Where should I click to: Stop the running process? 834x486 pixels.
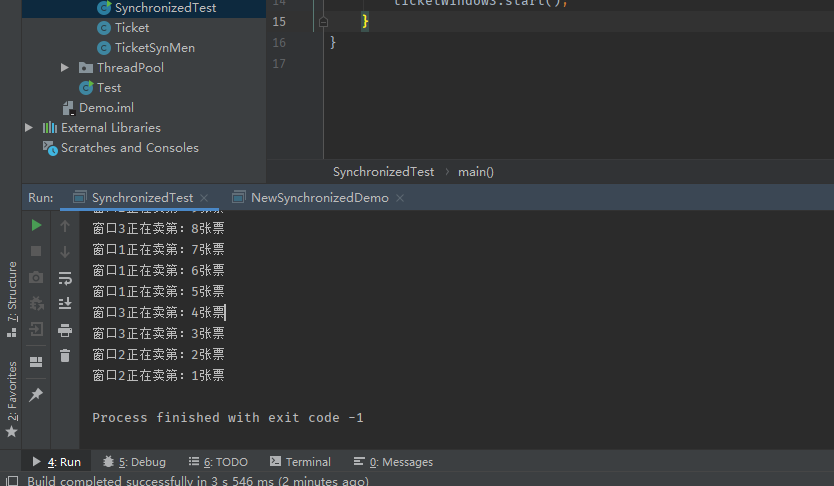(36, 251)
